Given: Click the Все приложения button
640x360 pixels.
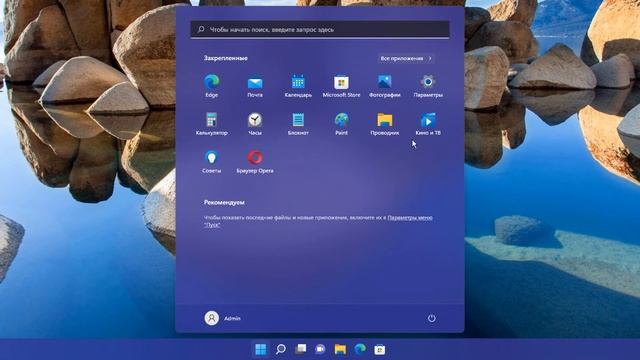Looking at the screenshot, I should 406,58.
